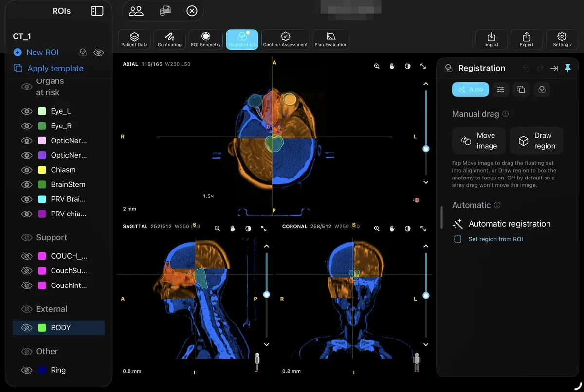Show the COUCH_... ROI
The height and width of the screenshot is (392, 584).
(26, 256)
